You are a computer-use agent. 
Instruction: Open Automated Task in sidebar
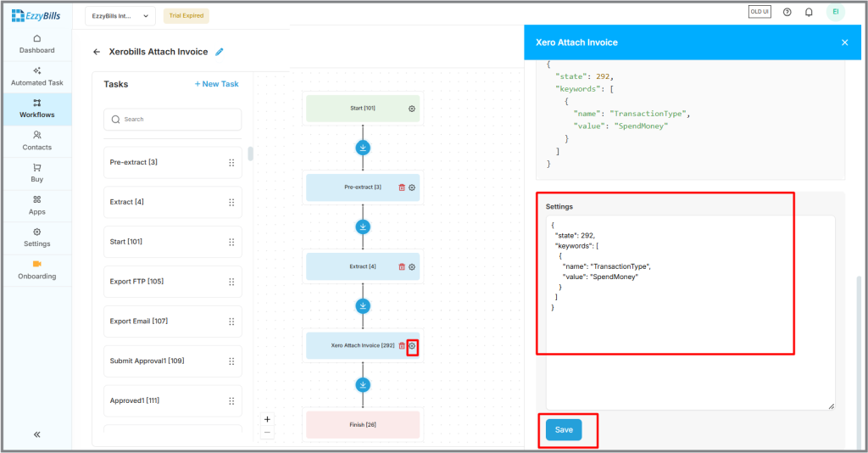[x=37, y=76]
